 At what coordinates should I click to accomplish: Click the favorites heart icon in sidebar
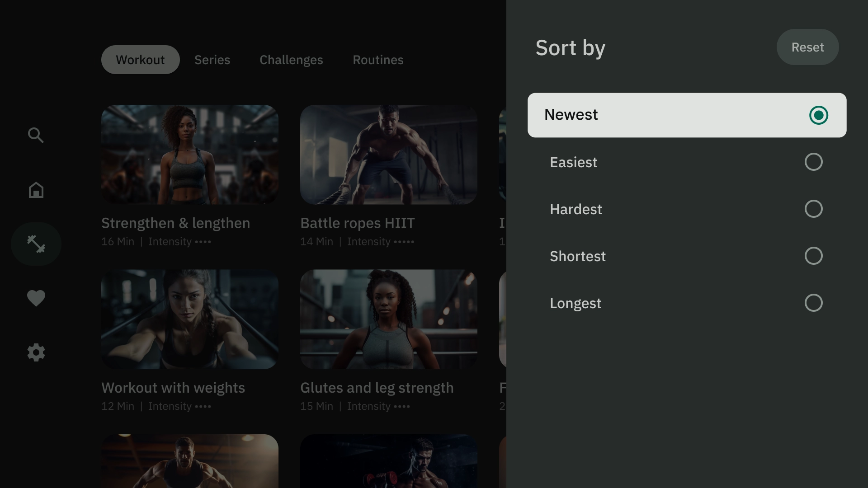[36, 298]
